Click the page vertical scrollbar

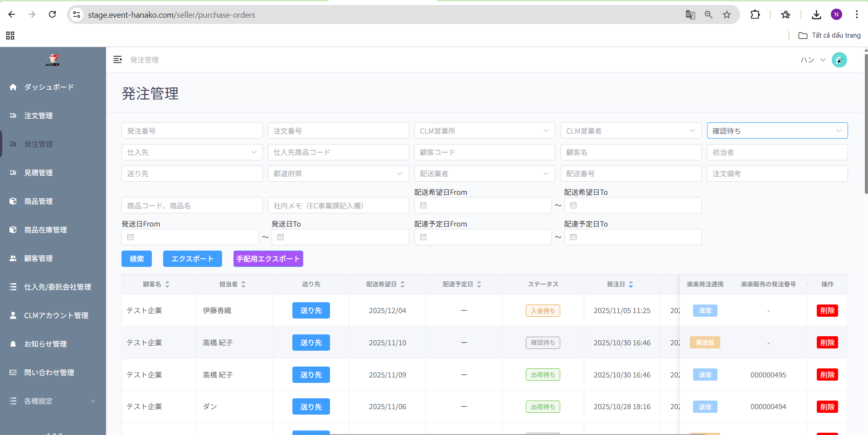point(865,122)
